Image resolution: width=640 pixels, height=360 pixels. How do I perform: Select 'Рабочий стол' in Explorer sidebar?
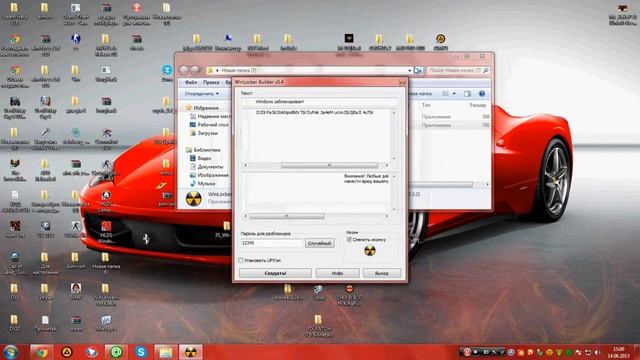point(209,124)
